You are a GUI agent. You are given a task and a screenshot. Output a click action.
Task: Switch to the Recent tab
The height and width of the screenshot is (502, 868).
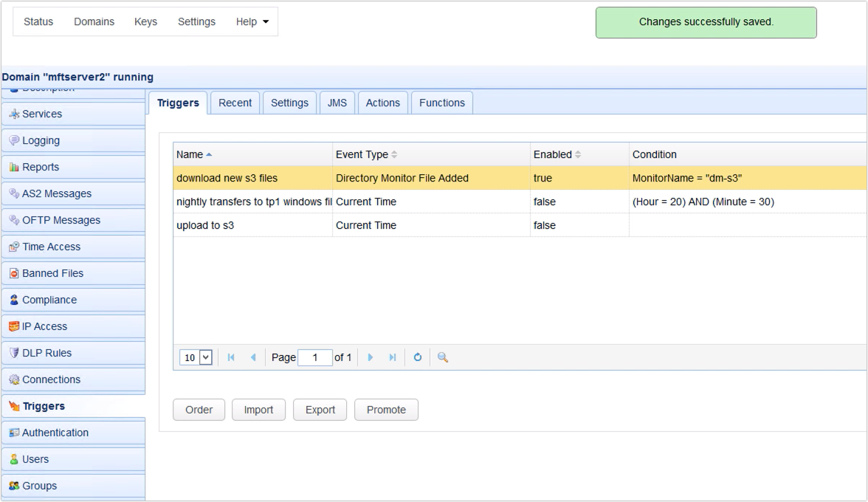(235, 103)
